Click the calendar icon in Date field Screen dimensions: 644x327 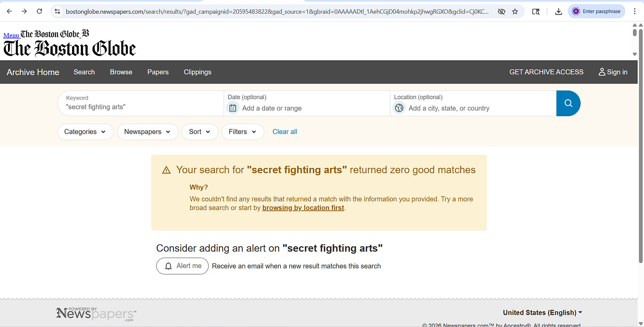tap(233, 108)
